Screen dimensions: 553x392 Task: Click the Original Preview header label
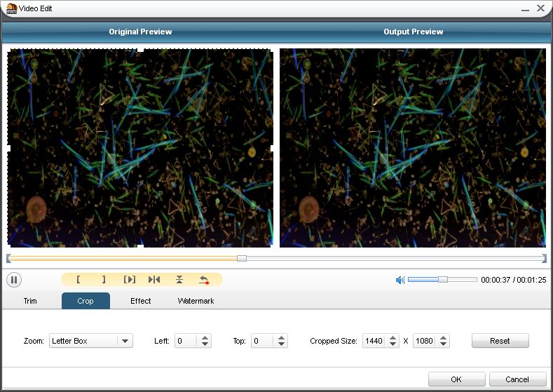click(x=140, y=32)
